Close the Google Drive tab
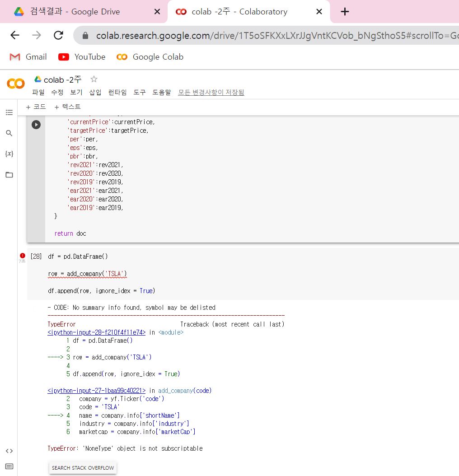 [x=157, y=12]
